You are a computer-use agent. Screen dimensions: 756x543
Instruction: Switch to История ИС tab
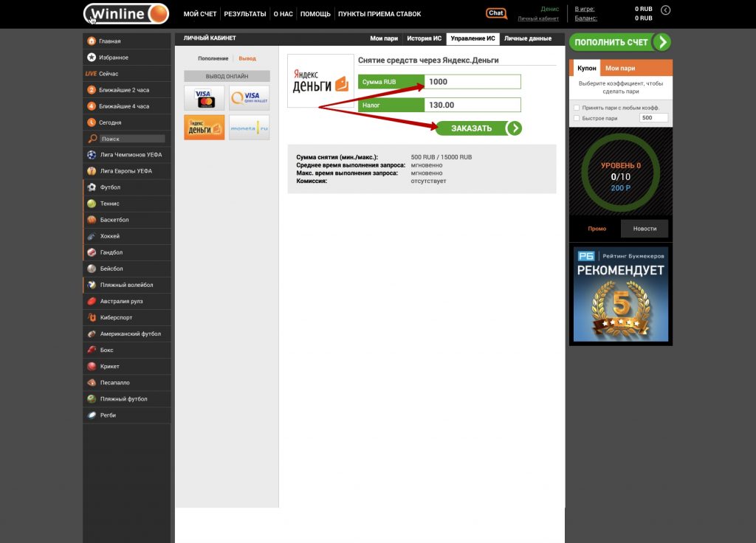click(424, 38)
